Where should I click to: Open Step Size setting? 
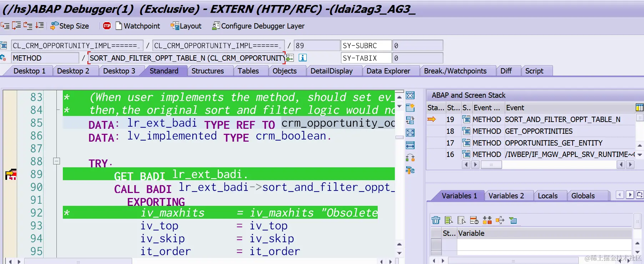click(x=70, y=26)
